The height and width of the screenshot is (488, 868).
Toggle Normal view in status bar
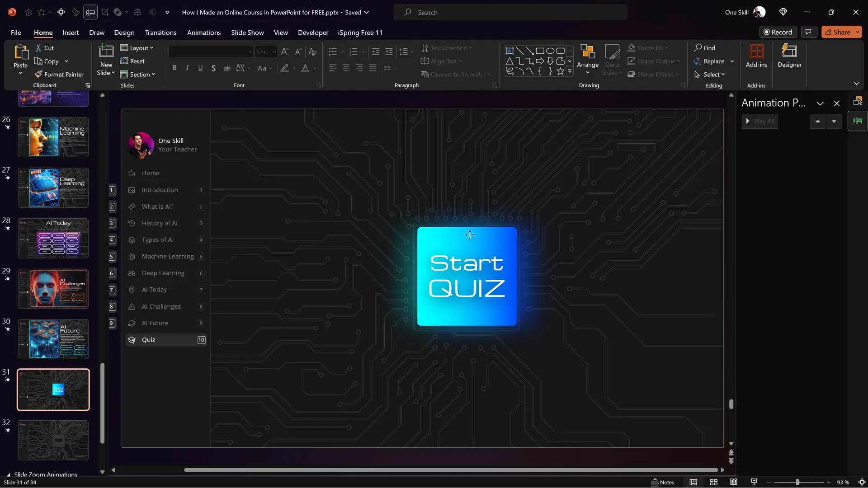(693, 482)
